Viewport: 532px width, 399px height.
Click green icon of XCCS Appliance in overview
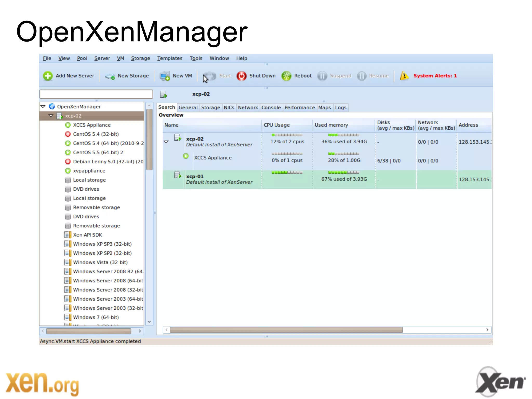[186, 156]
